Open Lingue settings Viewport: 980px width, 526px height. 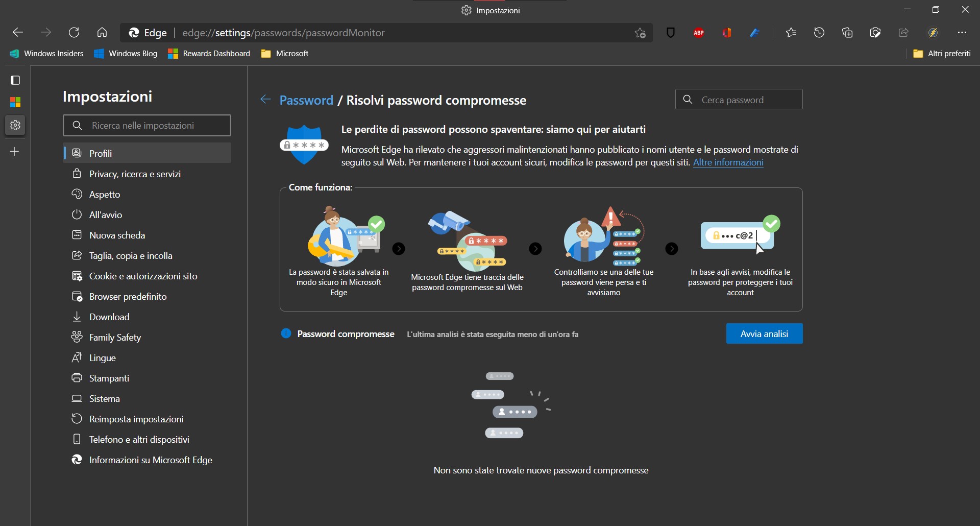point(147,358)
